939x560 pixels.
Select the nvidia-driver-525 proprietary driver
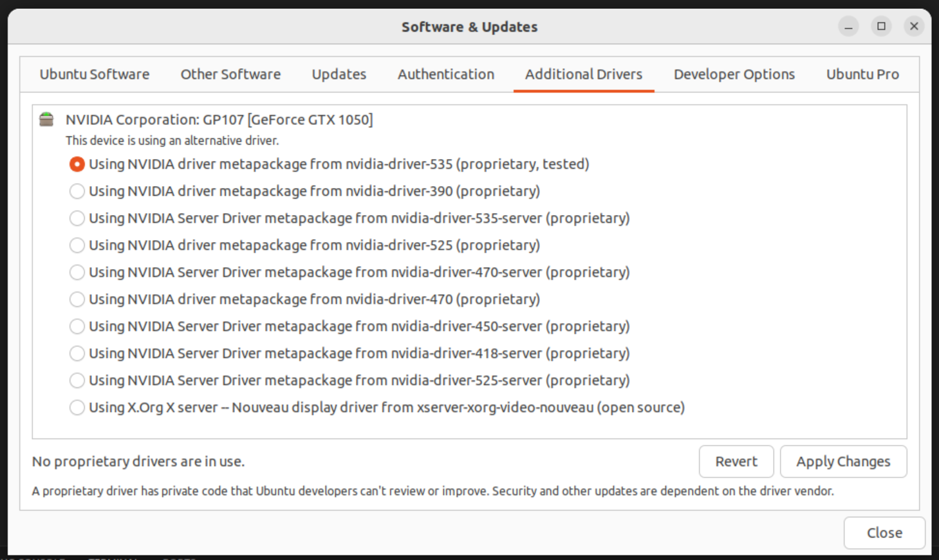coord(77,246)
